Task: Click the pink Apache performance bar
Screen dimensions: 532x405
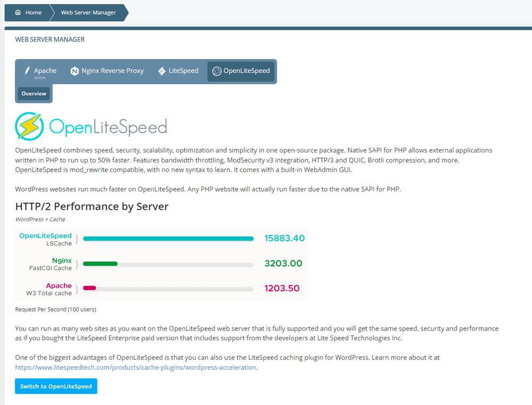Action: point(89,288)
